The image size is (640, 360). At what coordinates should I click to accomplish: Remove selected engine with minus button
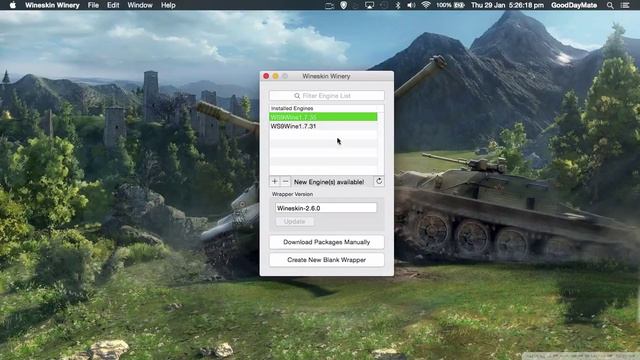(285, 181)
